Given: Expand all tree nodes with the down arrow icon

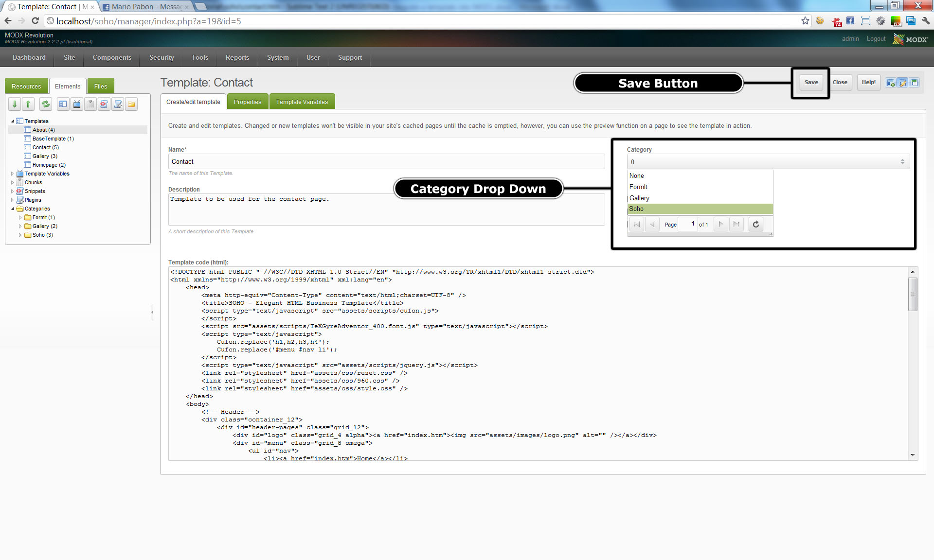Looking at the screenshot, I should 15,104.
